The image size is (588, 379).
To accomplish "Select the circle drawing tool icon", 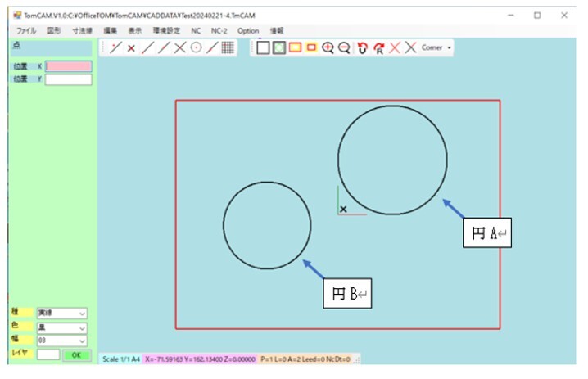I will [197, 48].
